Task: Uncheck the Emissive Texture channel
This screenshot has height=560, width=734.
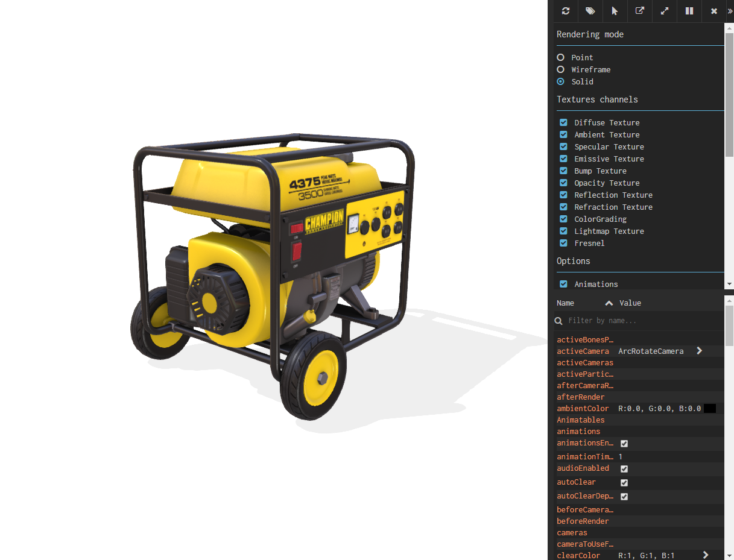Action: tap(563, 159)
